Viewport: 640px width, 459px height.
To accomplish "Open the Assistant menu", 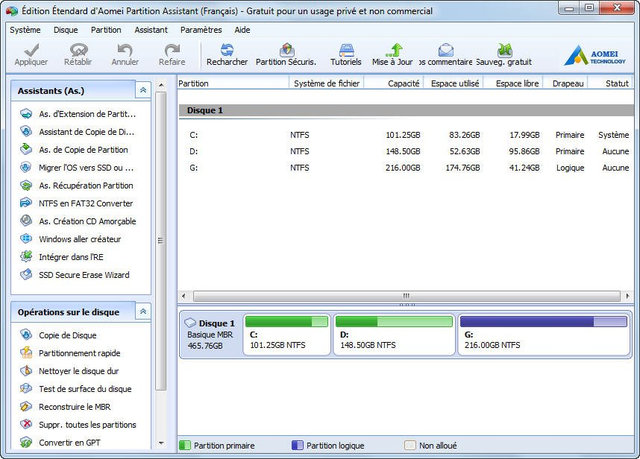I will coord(151,30).
